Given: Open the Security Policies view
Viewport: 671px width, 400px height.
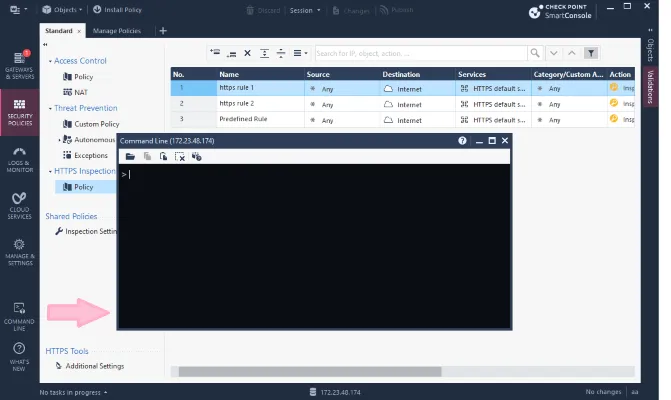Looking at the screenshot, I should pyautogui.click(x=19, y=113).
